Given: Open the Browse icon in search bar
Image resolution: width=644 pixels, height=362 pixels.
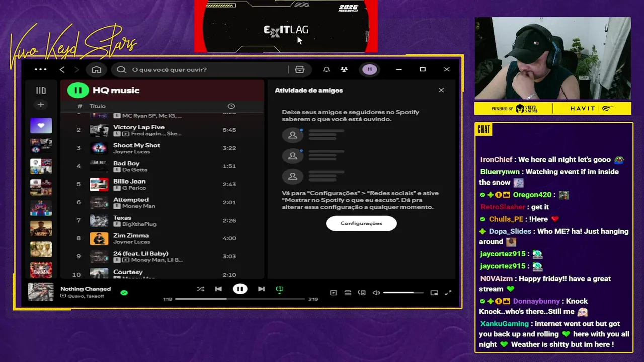Looking at the screenshot, I should coord(300,70).
